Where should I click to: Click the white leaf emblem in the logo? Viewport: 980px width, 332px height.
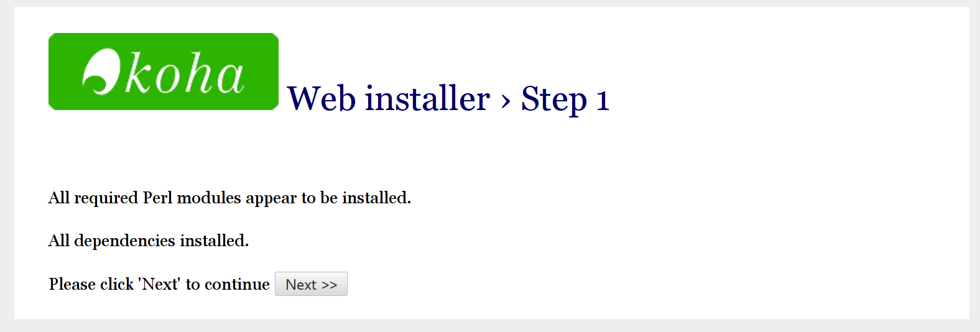(x=101, y=71)
